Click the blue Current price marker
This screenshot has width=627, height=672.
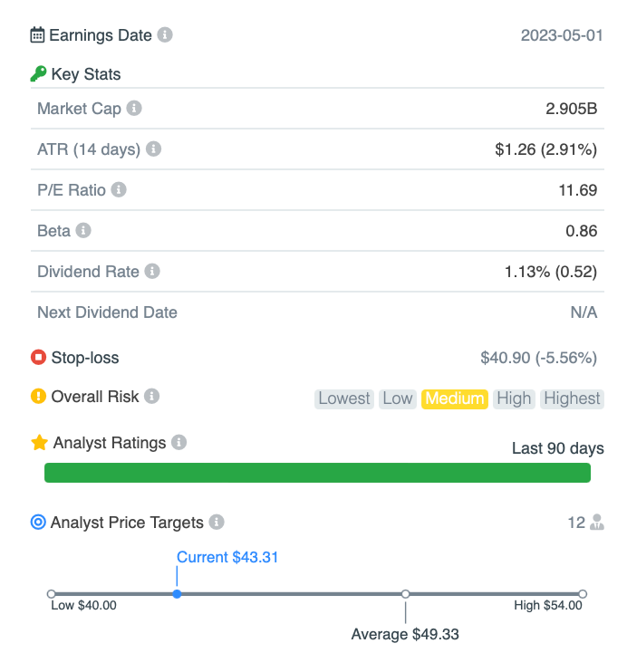[177, 594]
